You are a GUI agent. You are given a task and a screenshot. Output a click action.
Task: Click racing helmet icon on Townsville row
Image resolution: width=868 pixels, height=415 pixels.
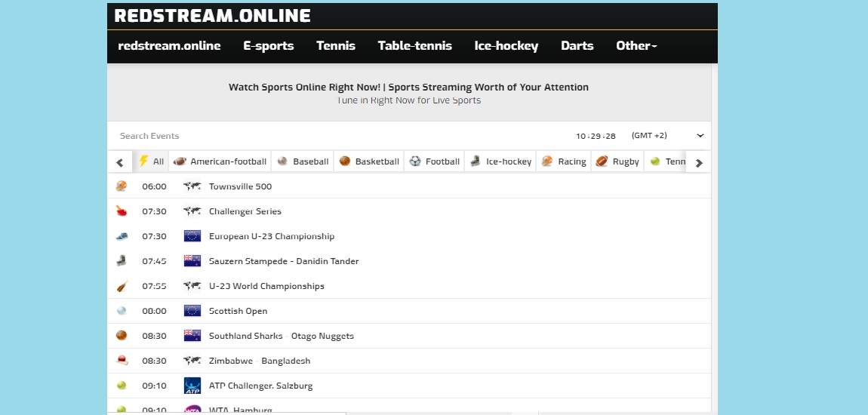tap(122, 186)
